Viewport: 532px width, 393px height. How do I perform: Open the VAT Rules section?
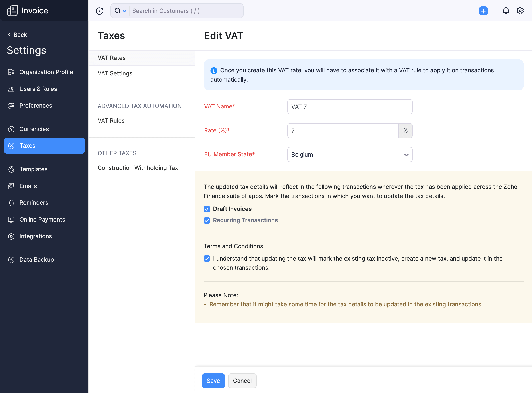click(111, 121)
